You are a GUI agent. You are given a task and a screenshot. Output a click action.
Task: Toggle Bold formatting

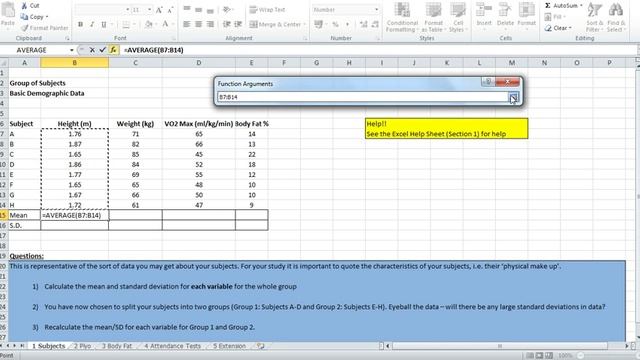pos(80,24)
